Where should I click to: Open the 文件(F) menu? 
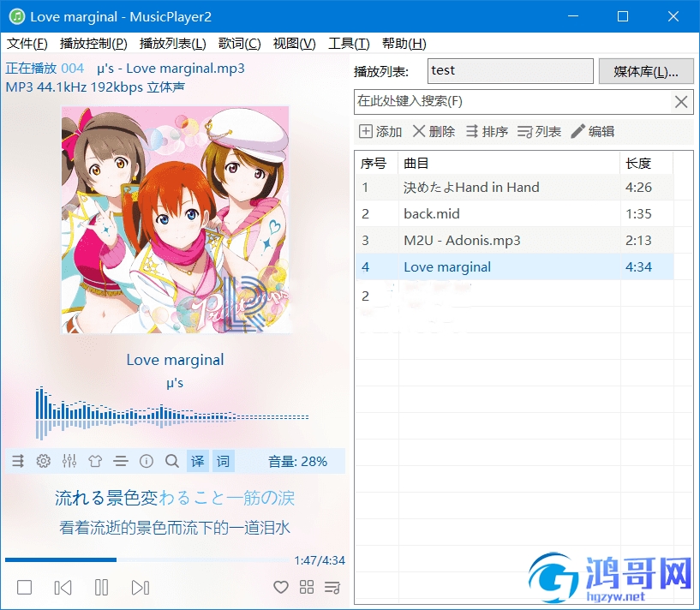click(27, 44)
